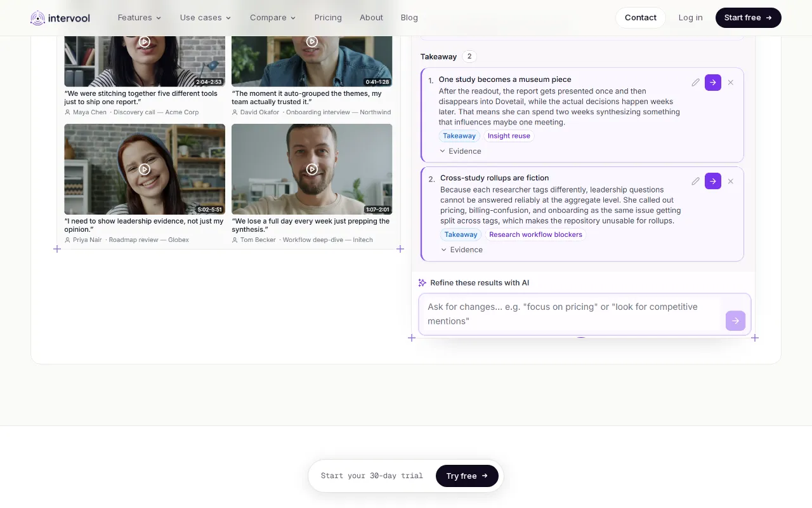Click the quote 'We were stitching together five different tools'
This screenshot has width=812, height=508.
(141, 98)
